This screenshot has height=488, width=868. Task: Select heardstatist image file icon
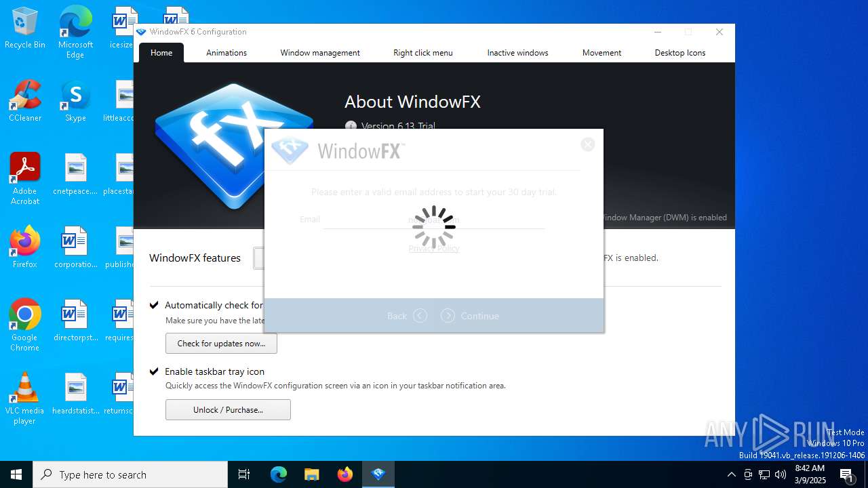pyautogui.click(x=75, y=394)
